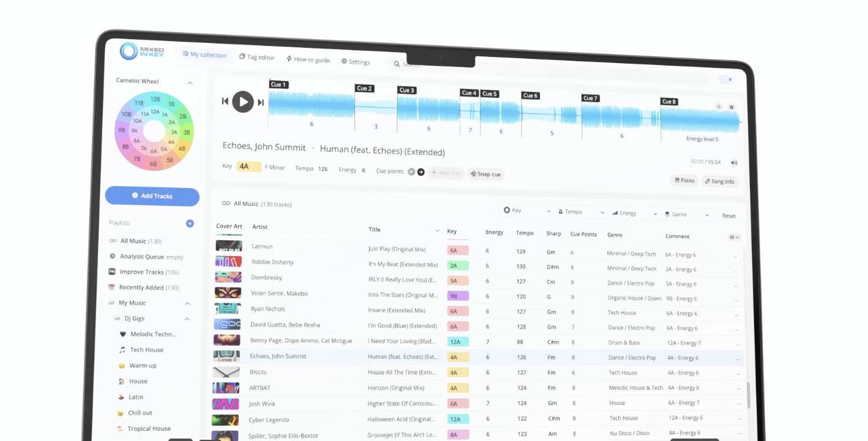
Task: Toggle the theme switch in the header
Action: coord(726,80)
